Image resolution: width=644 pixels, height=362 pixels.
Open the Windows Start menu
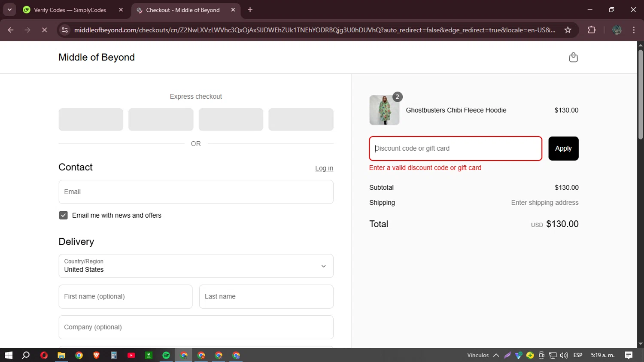[x=9, y=355]
